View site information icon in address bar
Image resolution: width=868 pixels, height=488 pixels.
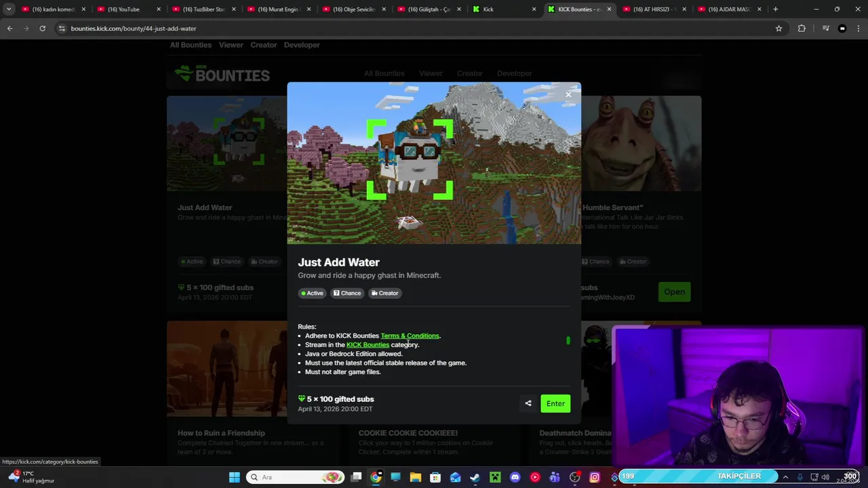pos(62,28)
